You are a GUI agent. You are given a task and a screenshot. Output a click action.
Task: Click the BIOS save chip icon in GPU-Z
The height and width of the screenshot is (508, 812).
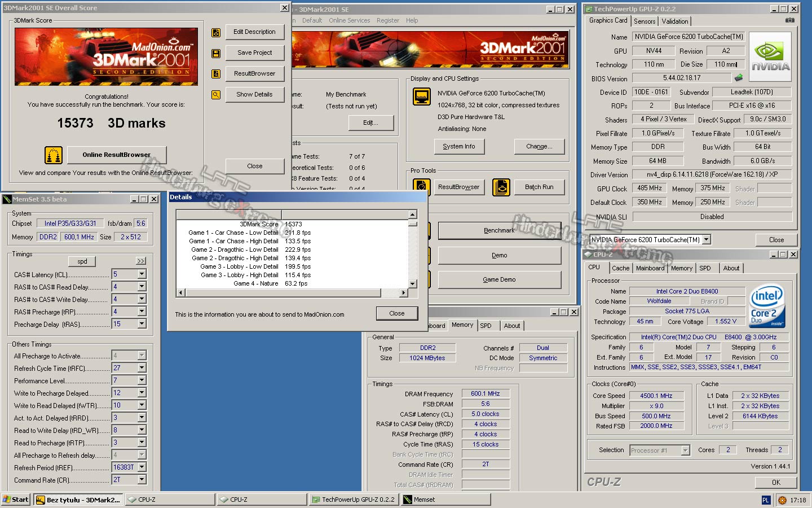[x=739, y=78]
